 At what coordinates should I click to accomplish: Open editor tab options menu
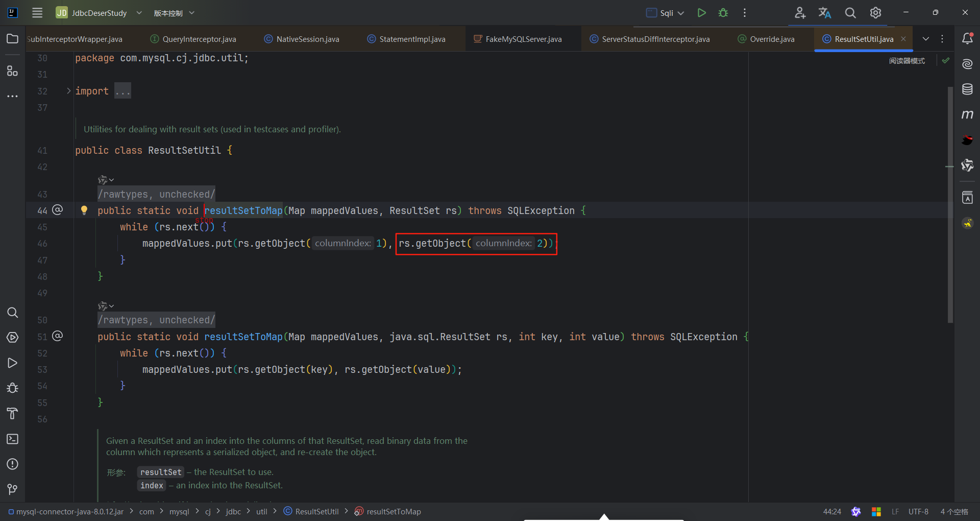(x=942, y=39)
